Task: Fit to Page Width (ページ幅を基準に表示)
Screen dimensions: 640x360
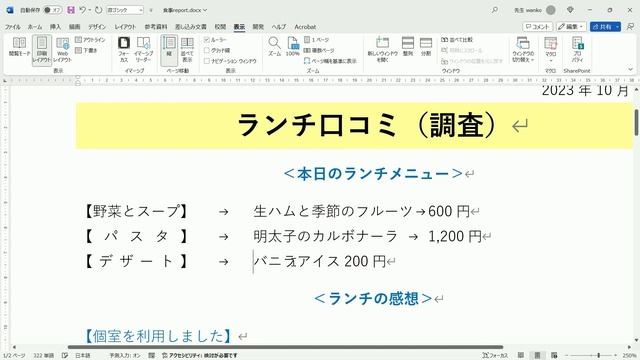Action: [x=330, y=61]
